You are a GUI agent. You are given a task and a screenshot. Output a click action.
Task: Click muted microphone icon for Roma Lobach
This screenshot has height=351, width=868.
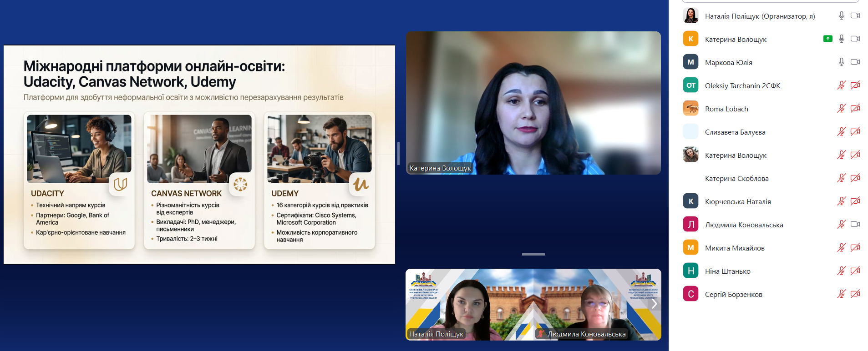(x=841, y=109)
